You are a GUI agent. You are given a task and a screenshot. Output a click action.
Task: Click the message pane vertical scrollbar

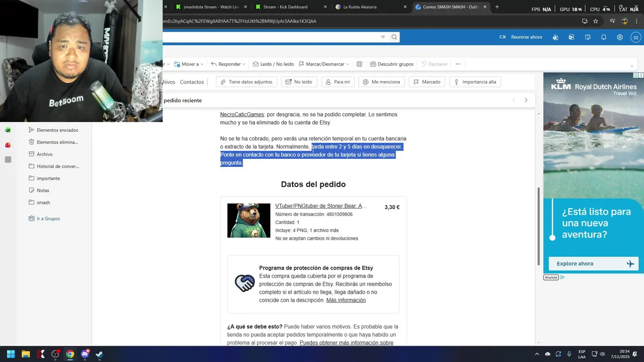point(538,226)
